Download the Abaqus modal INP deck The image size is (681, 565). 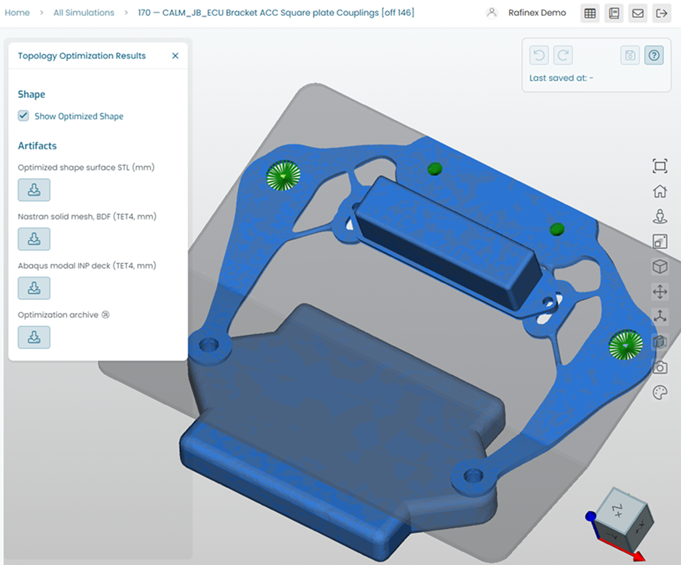pos(34,288)
